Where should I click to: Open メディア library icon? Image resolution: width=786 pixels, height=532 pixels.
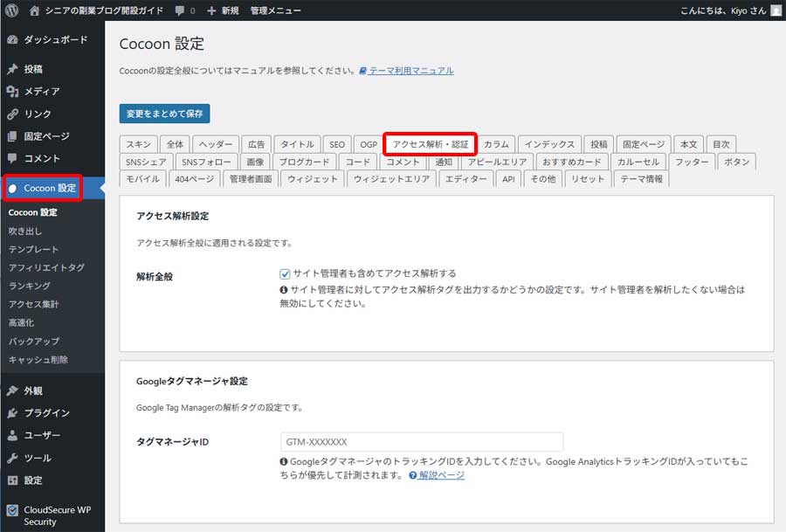click(12, 91)
